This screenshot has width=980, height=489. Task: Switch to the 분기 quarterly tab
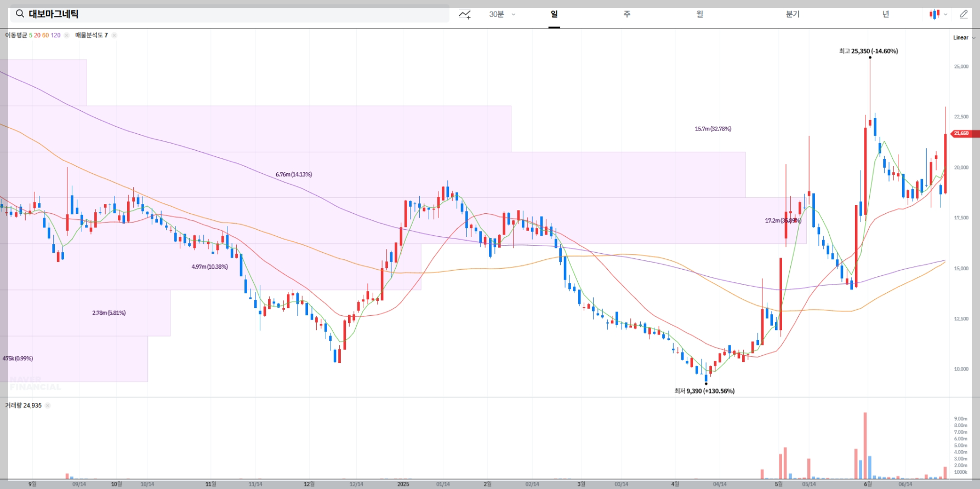click(793, 14)
